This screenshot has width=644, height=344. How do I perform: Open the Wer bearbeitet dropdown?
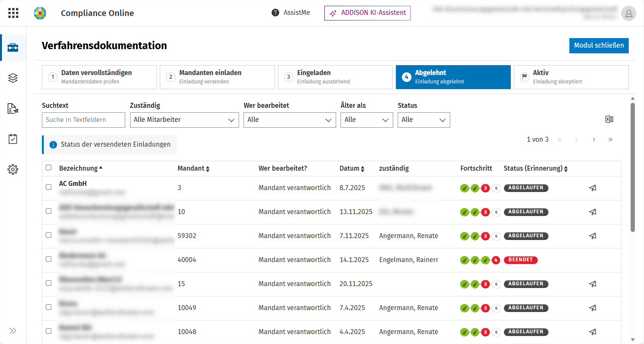(x=290, y=120)
